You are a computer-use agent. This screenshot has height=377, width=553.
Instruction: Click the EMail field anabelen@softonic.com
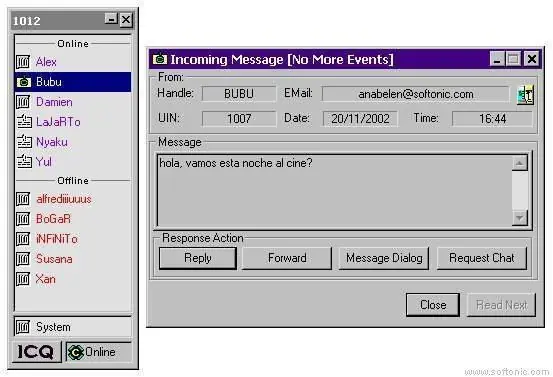(x=415, y=94)
